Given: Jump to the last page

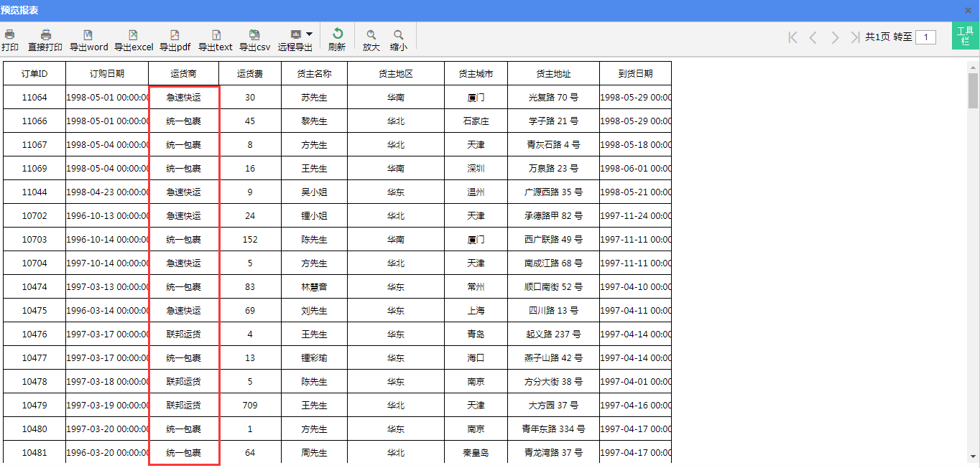Looking at the screenshot, I should click(x=854, y=37).
